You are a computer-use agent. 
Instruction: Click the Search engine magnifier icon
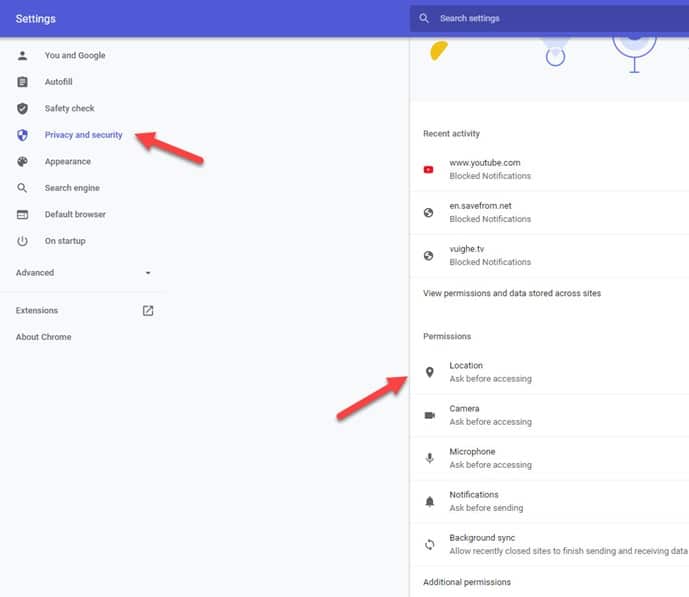[x=22, y=188]
